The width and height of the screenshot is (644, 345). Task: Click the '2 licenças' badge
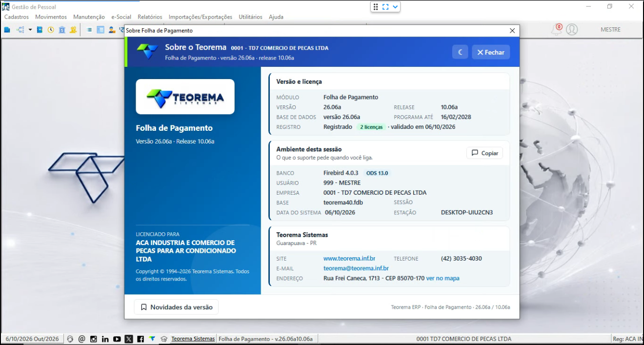pyautogui.click(x=371, y=127)
